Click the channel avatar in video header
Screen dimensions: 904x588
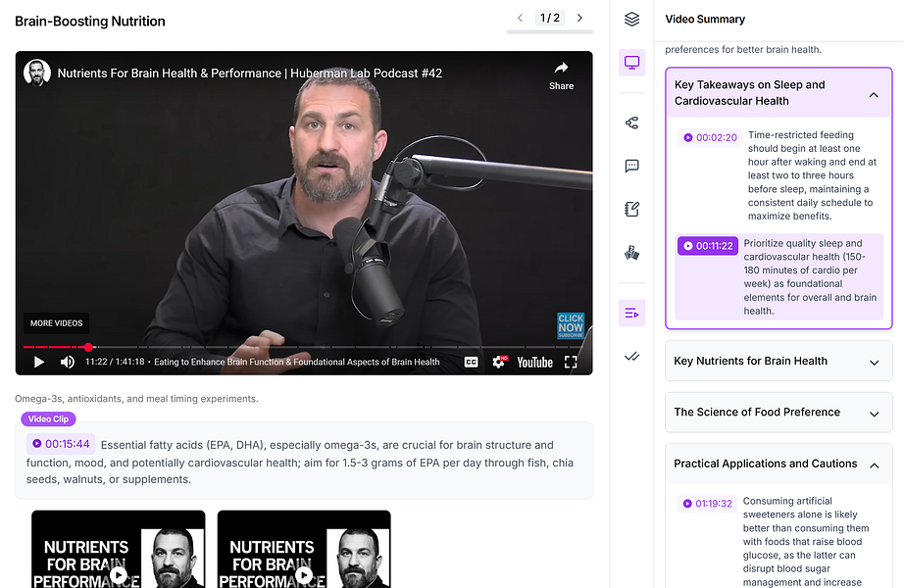click(37, 73)
